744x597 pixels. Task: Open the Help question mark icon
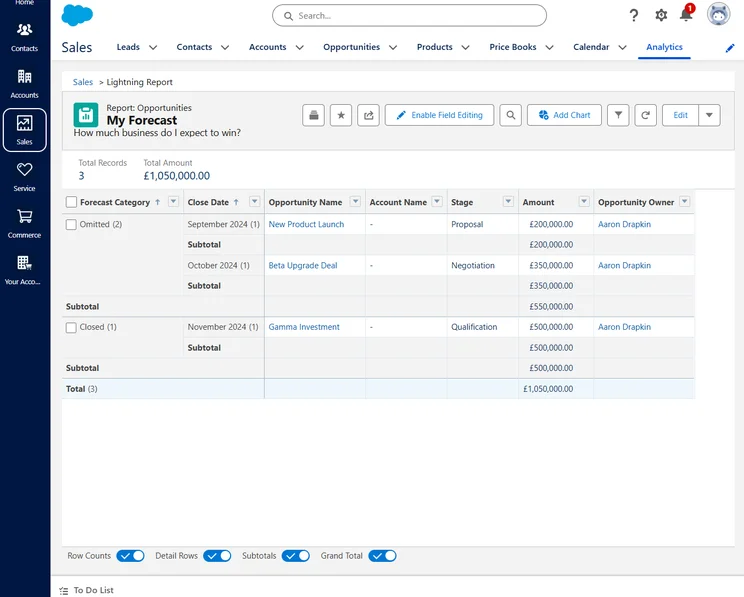coord(634,16)
